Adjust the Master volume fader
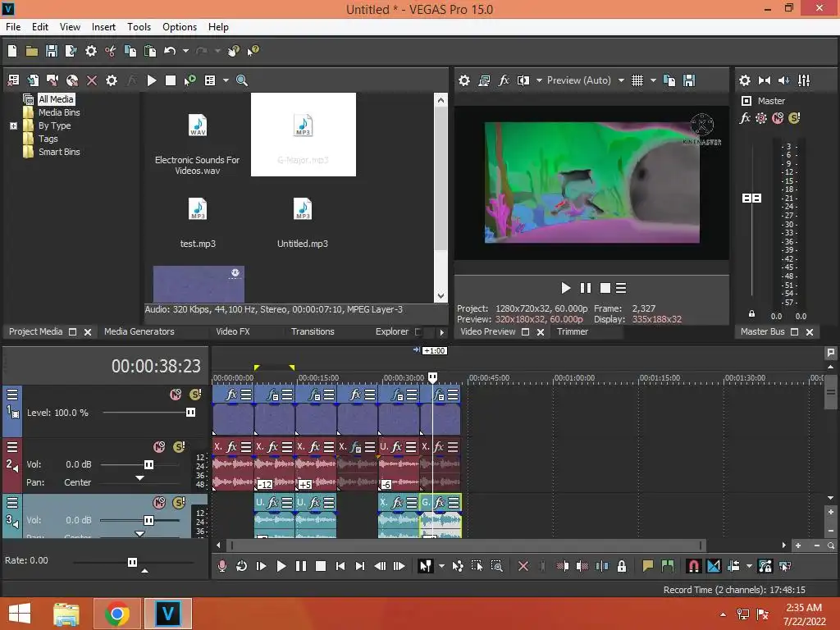Screen dimensions: 840x630 (751, 199)
